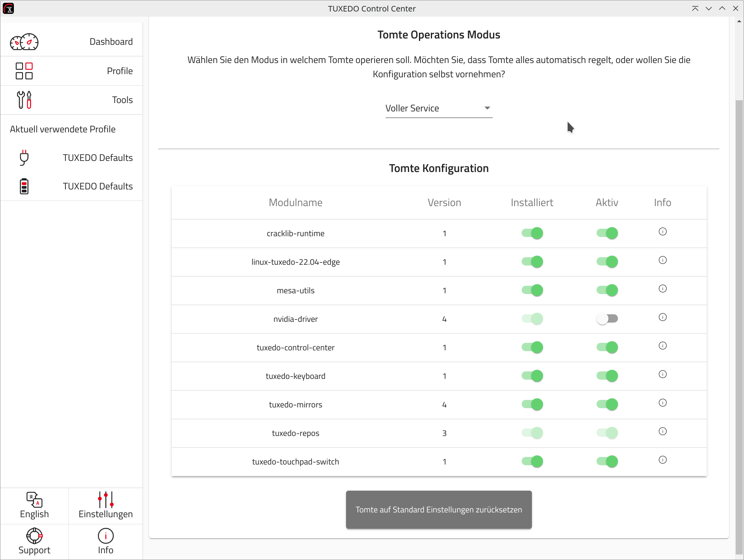Click the mesa-utils module name
Image resolution: width=744 pixels, height=560 pixels.
pyautogui.click(x=296, y=291)
